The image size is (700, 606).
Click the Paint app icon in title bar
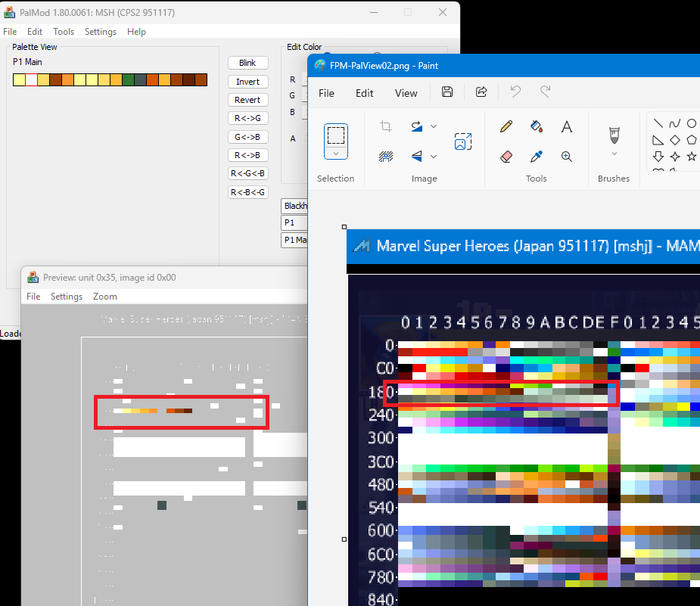[x=319, y=66]
